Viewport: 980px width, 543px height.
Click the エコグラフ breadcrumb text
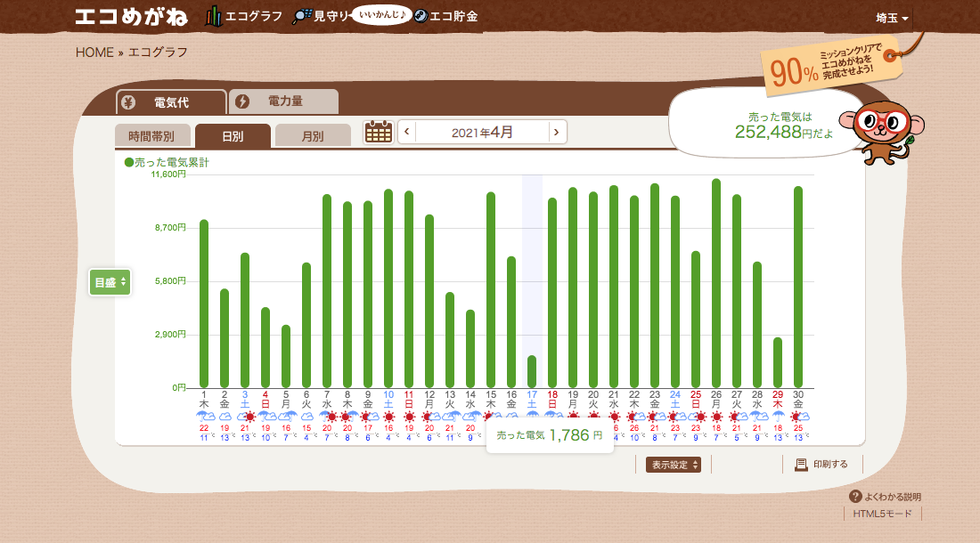[158, 53]
